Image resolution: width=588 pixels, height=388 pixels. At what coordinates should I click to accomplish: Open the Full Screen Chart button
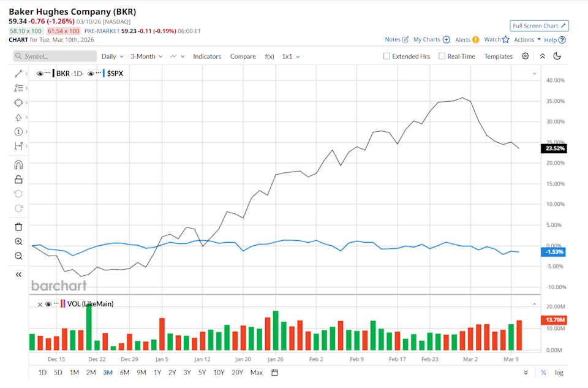(x=539, y=26)
